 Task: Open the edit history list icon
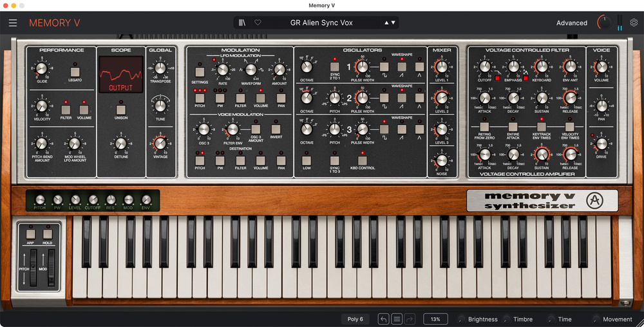pos(397,319)
